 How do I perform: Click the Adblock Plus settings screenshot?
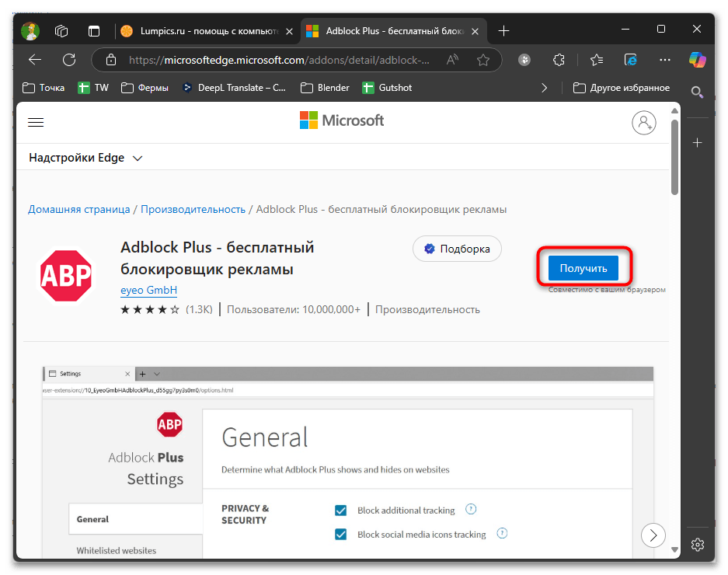(348, 462)
